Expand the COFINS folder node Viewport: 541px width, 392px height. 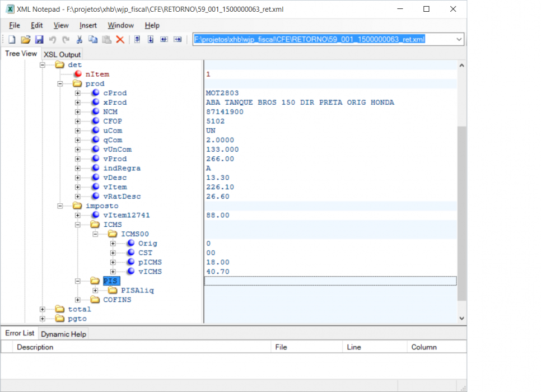point(78,300)
